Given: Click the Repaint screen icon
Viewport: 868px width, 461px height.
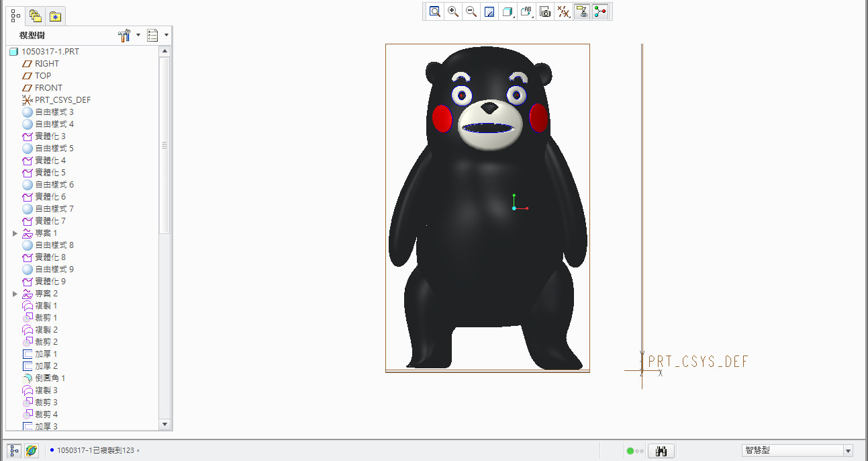Looking at the screenshot, I should click(x=489, y=11).
